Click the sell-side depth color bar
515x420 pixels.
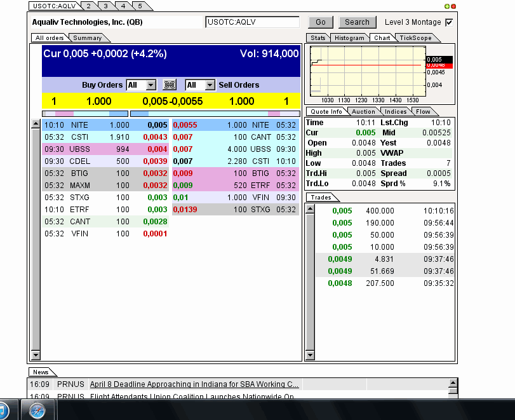(x=215, y=114)
